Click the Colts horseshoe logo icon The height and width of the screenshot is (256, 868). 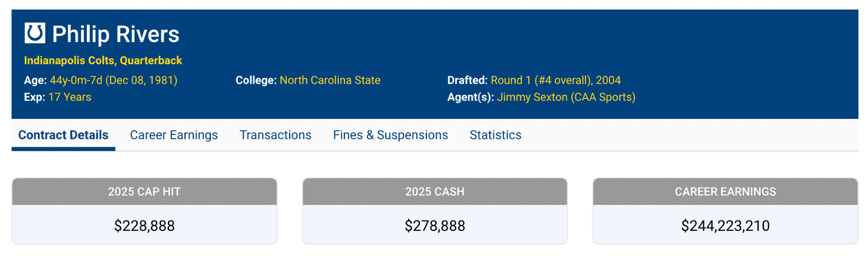35,33
